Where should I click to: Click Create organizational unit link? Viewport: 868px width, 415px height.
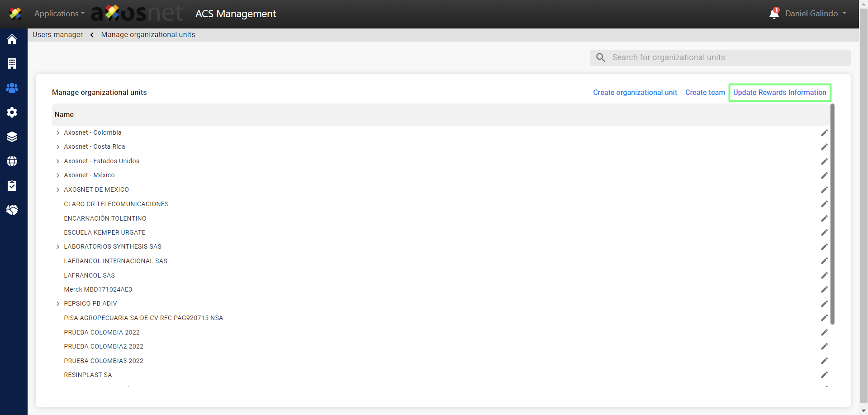pos(635,93)
